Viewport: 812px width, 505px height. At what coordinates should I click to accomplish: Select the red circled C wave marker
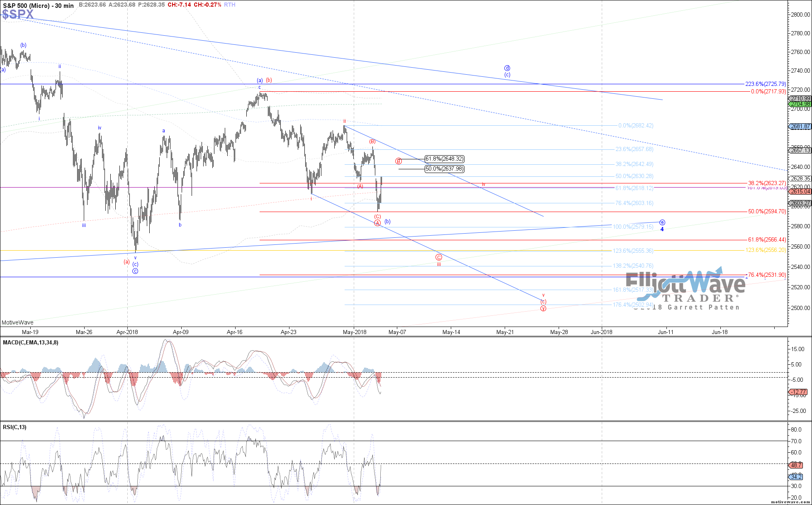(x=439, y=257)
